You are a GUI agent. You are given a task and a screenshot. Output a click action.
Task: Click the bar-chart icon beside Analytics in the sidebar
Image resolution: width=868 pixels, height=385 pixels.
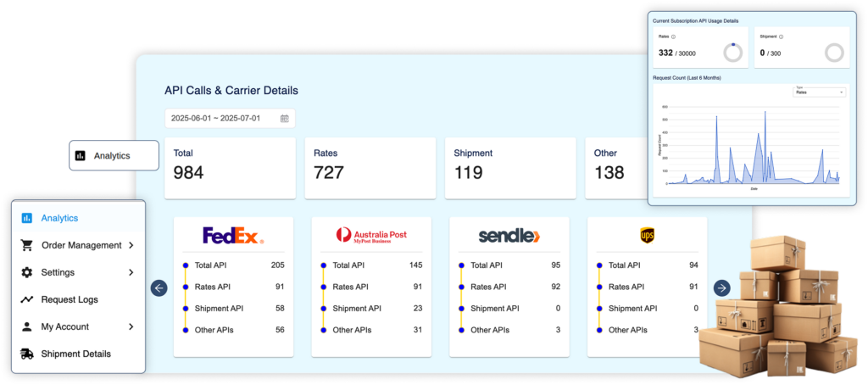click(26, 218)
